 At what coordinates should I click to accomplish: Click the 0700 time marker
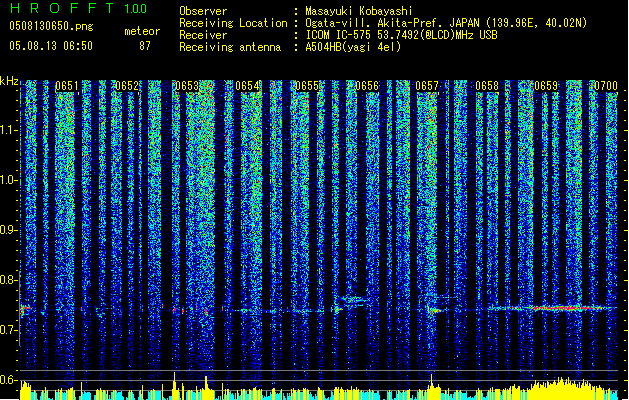[606, 86]
